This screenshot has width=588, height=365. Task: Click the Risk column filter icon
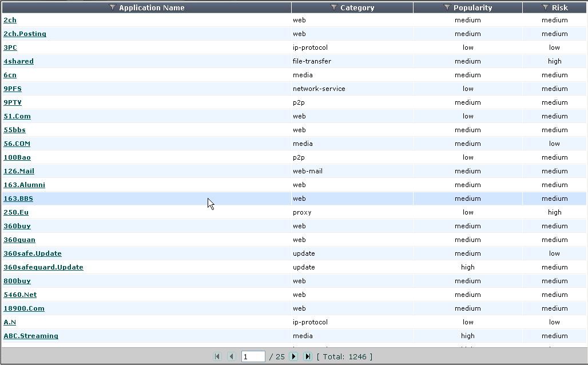click(x=546, y=7)
